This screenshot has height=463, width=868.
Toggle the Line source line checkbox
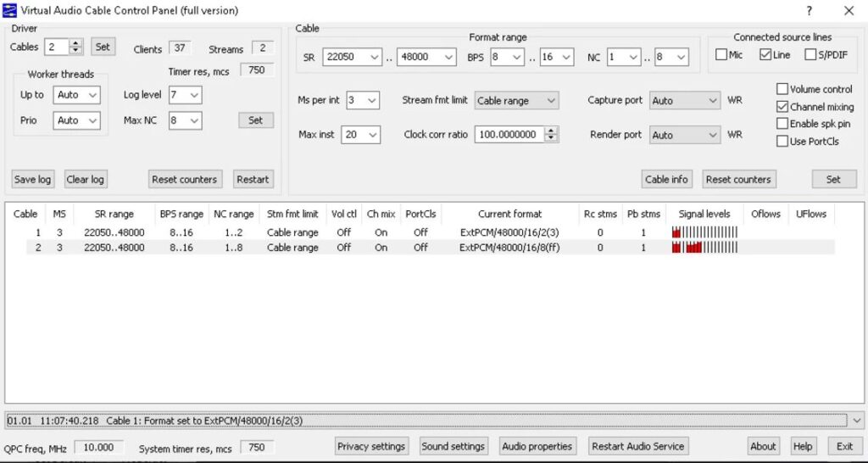(765, 54)
